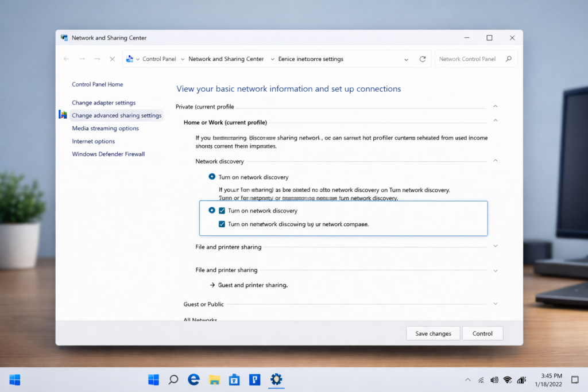Screen dimensions: 588x392
Task: Click the Save changes button
Action: tap(433, 333)
